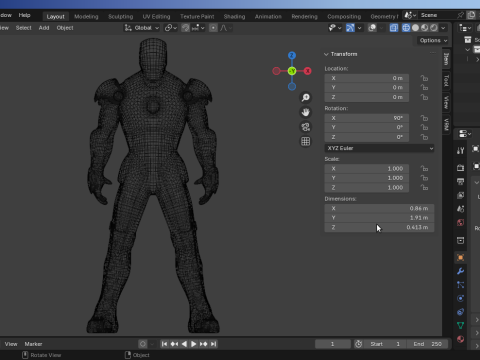Lock Location X value
The height and width of the screenshot is (360, 480).
pos(424,78)
